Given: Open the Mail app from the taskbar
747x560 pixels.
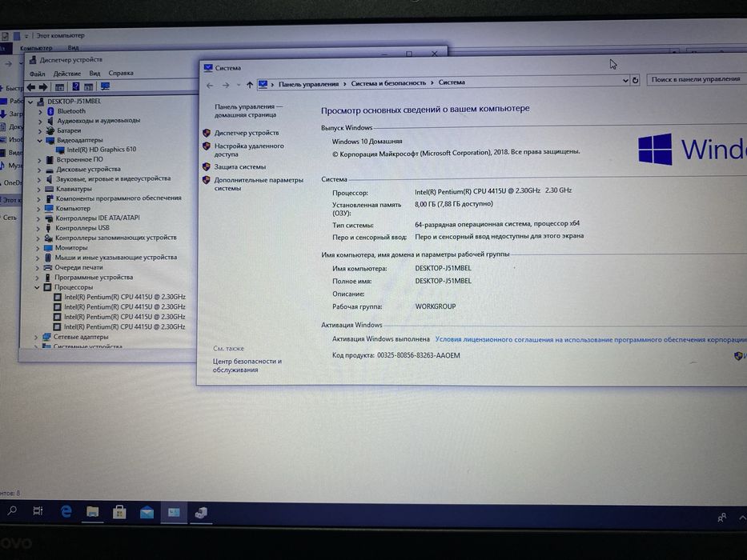Looking at the screenshot, I should [x=147, y=513].
